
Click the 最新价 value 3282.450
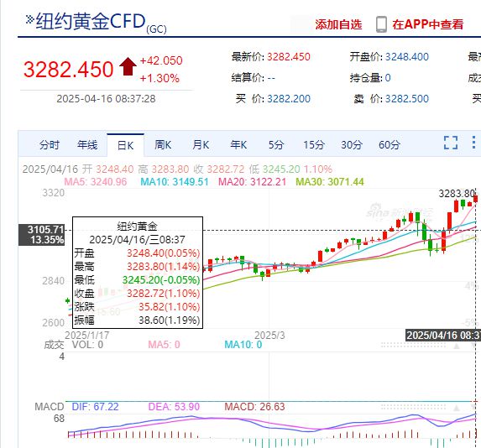[289, 57]
